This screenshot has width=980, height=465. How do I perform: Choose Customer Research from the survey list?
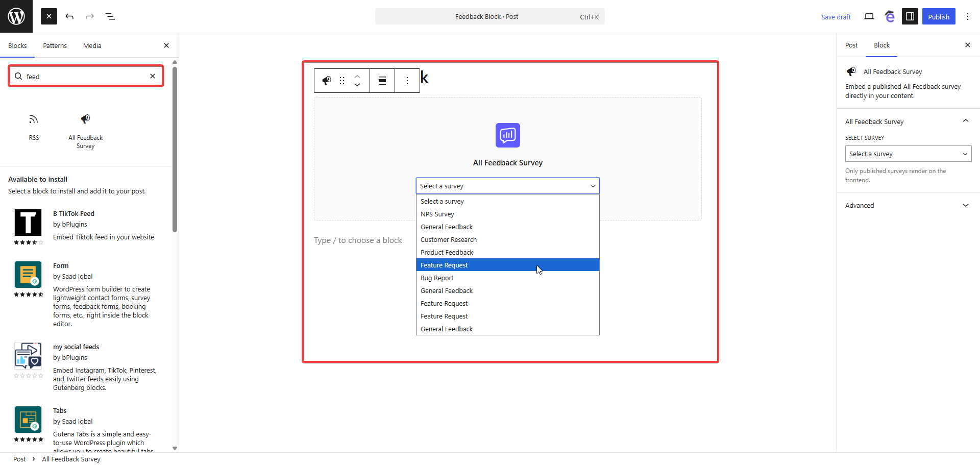click(508, 239)
